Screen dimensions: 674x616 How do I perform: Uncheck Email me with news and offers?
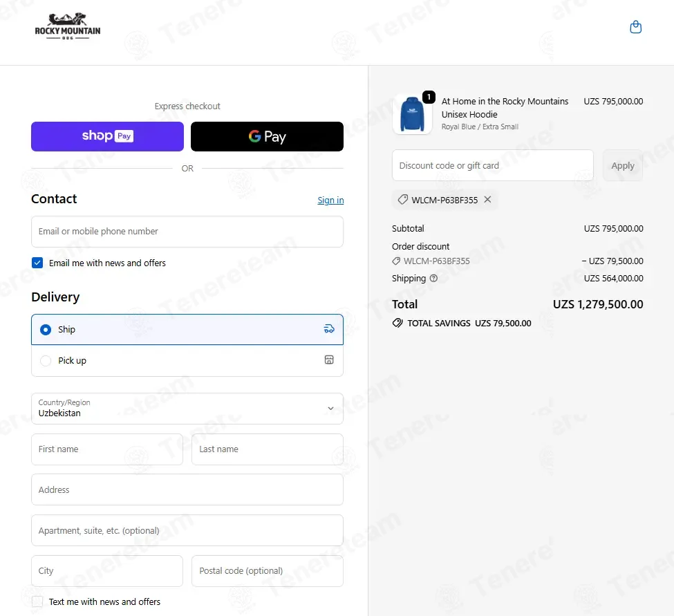37,263
